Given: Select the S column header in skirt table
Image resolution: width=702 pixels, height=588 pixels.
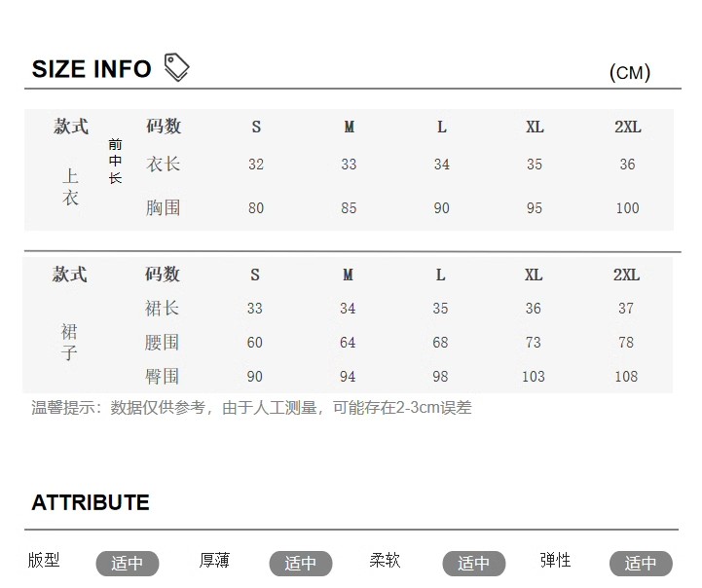Looking at the screenshot, I should tap(255, 275).
